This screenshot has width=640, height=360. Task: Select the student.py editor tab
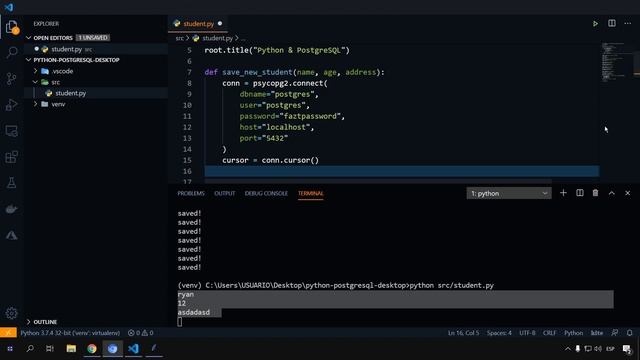tap(198, 24)
